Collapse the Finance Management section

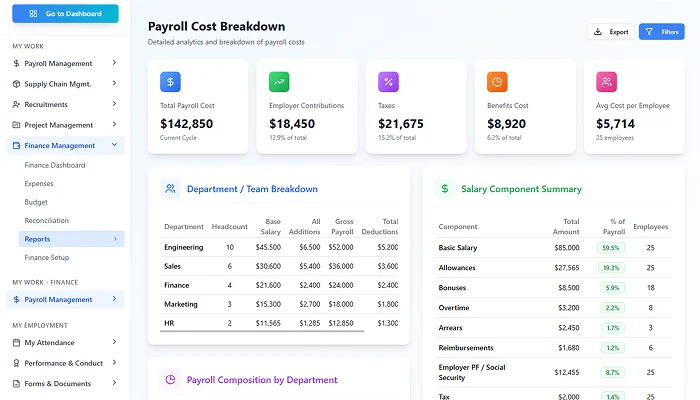[x=114, y=146]
